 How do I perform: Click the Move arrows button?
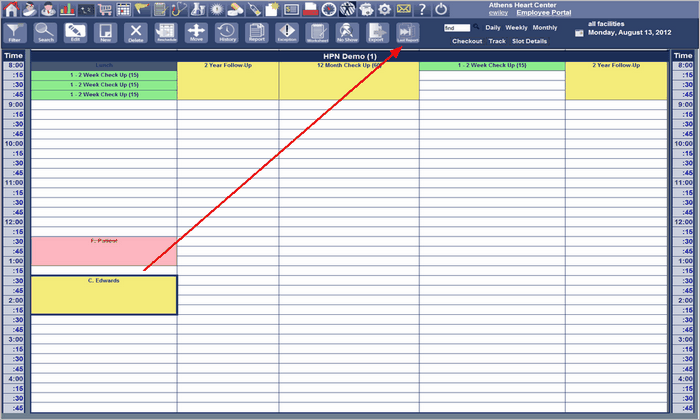(196, 33)
